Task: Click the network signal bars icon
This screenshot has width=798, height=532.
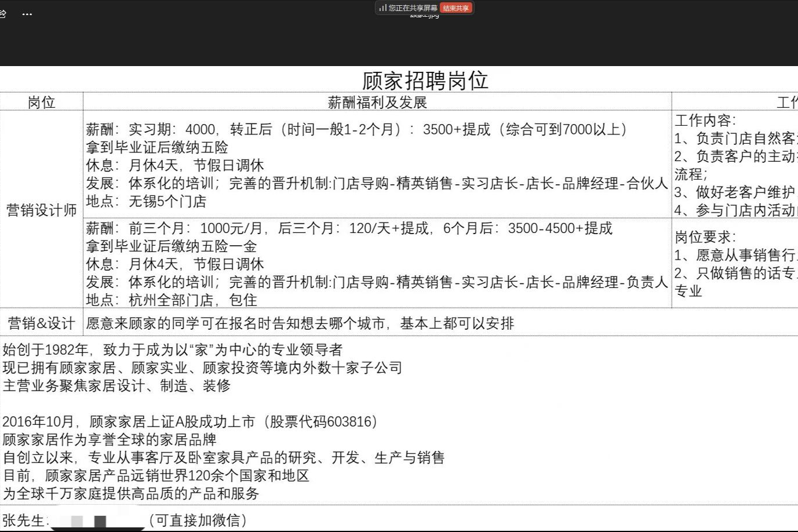Action: [382, 8]
